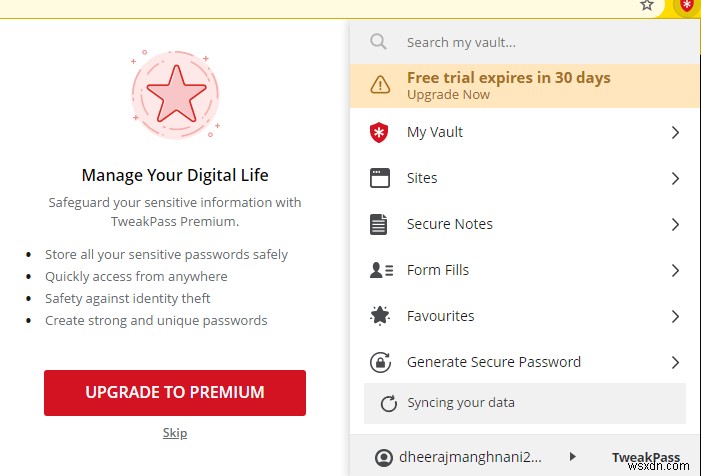The image size is (701, 476).
Task: Open the account dropdown arrow beside email
Action: [572, 457]
